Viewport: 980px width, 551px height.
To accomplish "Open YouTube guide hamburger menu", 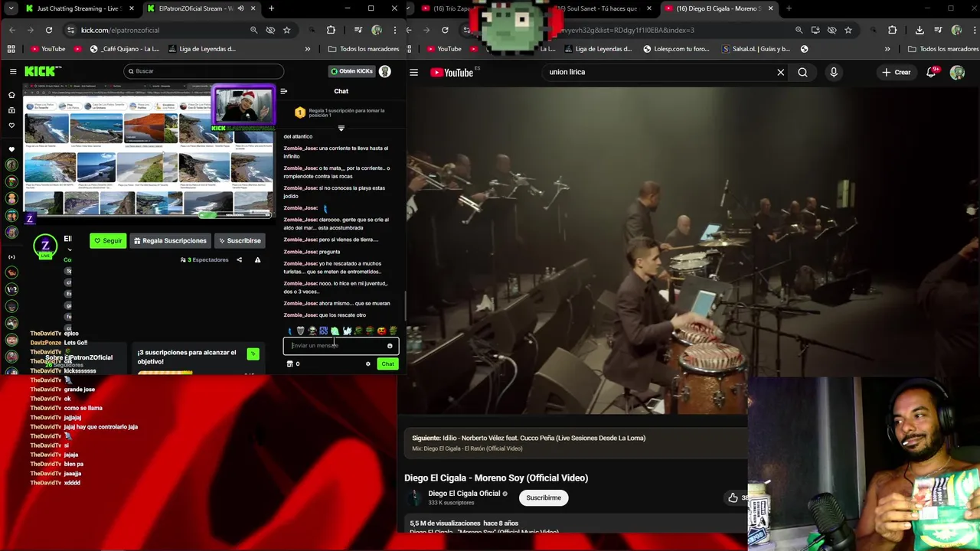I will (413, 72).
